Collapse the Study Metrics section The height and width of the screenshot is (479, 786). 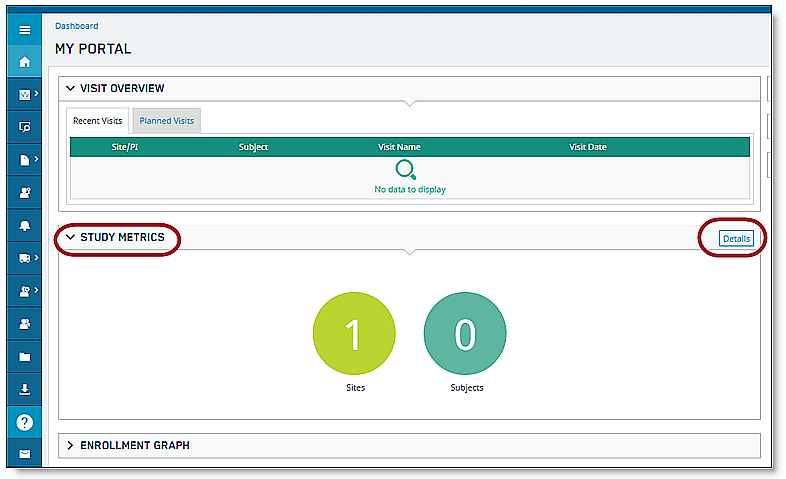coord(71,238)
